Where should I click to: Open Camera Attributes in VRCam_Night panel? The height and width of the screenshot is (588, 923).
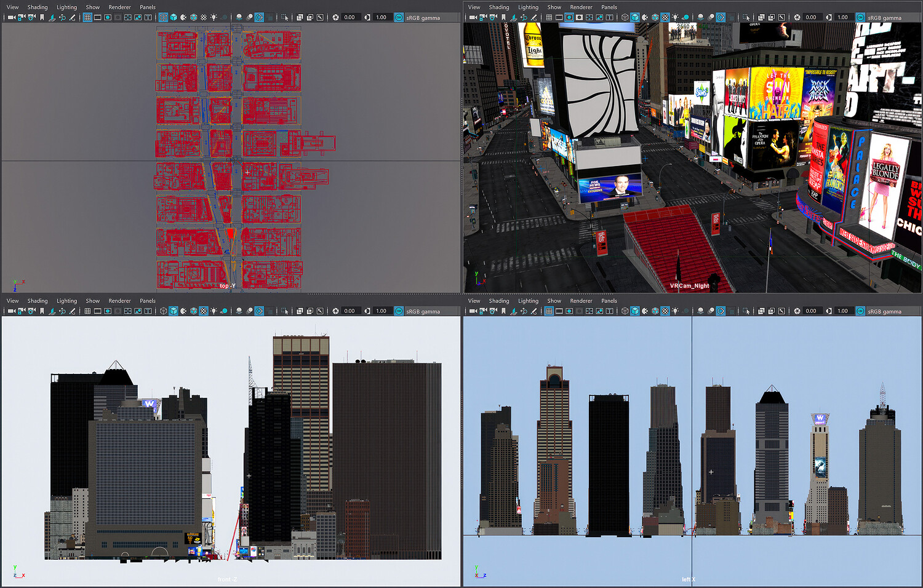[x=493, y=17]
